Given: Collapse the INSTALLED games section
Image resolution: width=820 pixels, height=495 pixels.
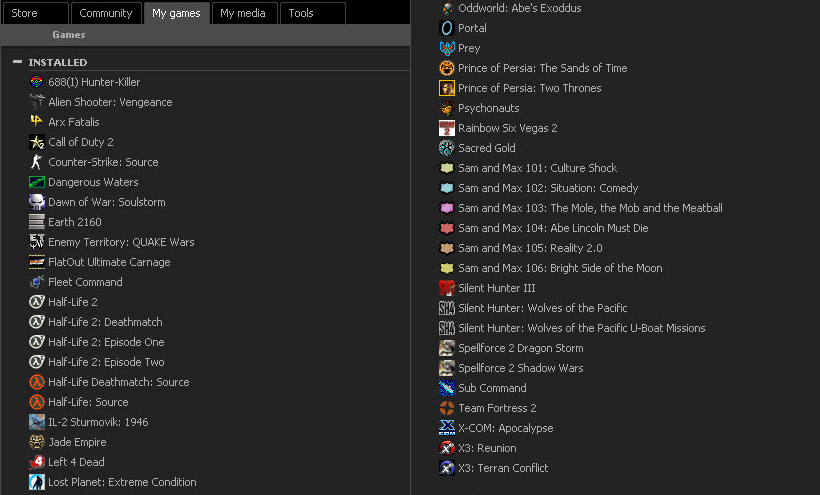Looking at the screenshot, I should pyautogui.click(x=17, y=62).
